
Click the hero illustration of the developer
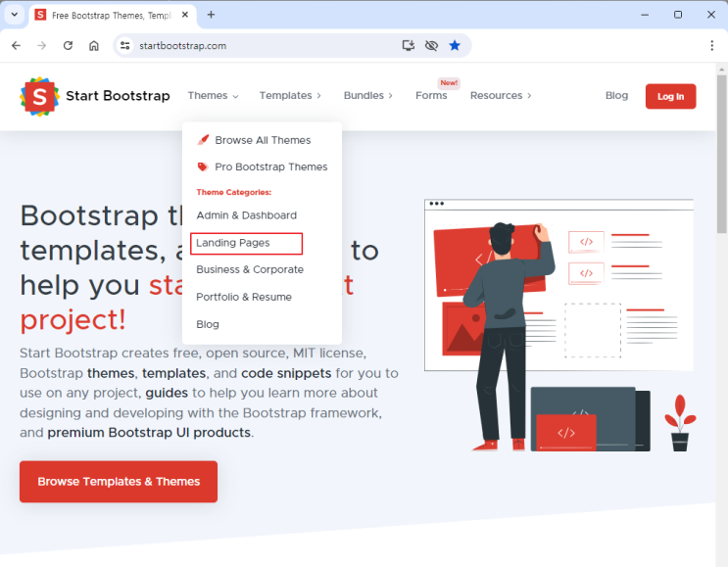click(x=559, y=325)
